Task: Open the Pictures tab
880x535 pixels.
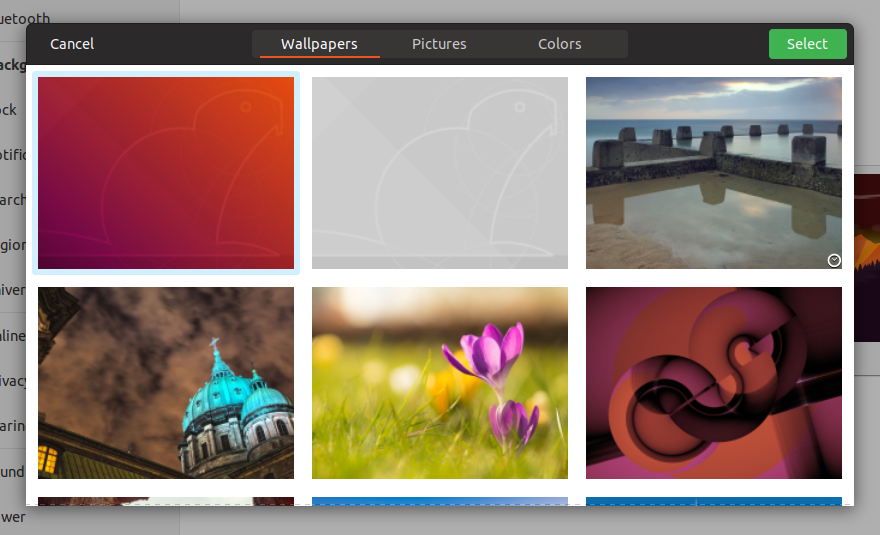Action: click(x=439, y=44)
